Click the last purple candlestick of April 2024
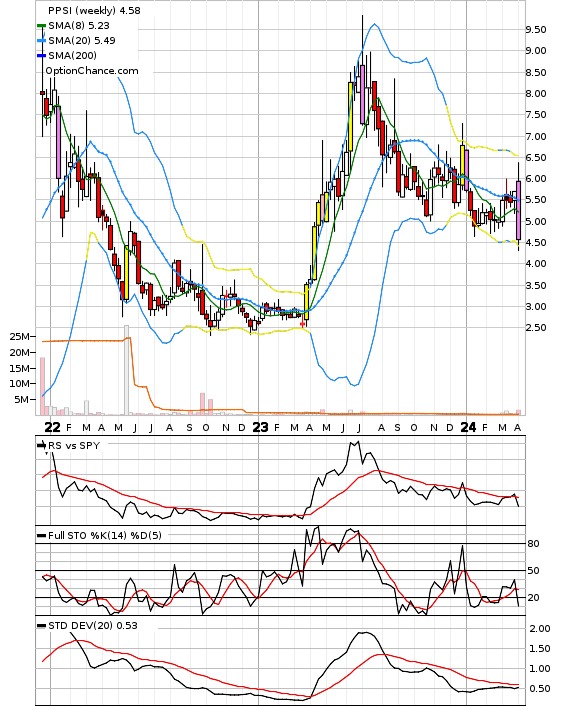The height and width of the screenshot is (706, 566). coord(519,210)
